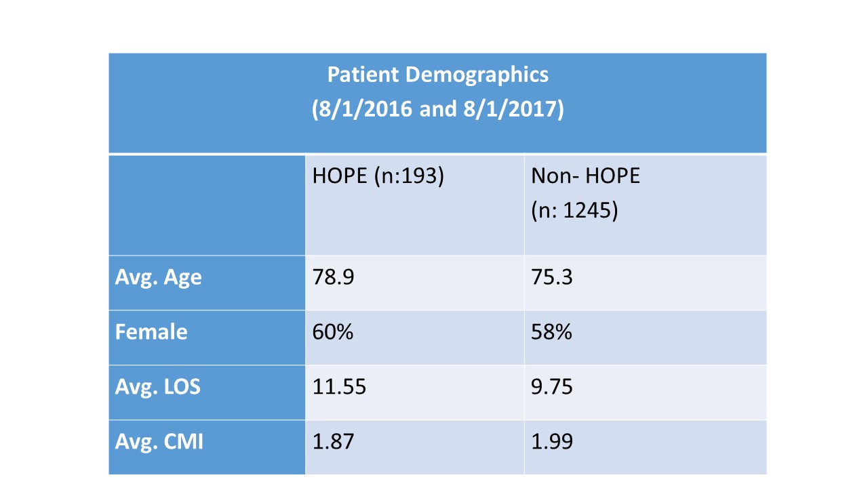Click the 1.99 CMI value
868x488 pixels.
pyautogui.click(x=552, y=442)
